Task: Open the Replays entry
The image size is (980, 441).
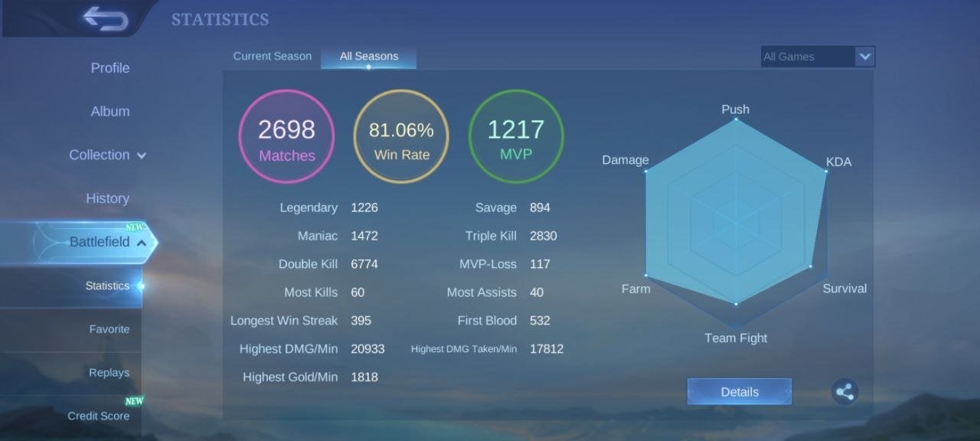Action: [109, 373]
